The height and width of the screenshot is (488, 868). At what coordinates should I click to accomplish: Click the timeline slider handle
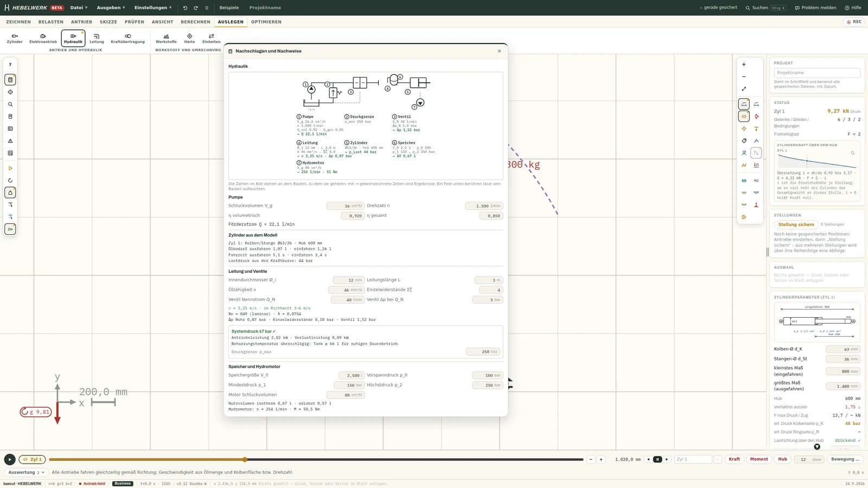pyautogui.click(x=245, y=459)
